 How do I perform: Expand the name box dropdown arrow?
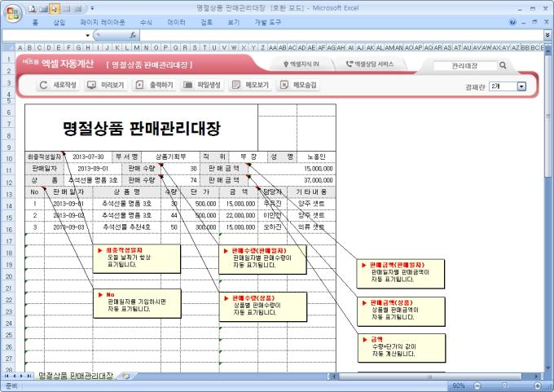tap(88, 35)
